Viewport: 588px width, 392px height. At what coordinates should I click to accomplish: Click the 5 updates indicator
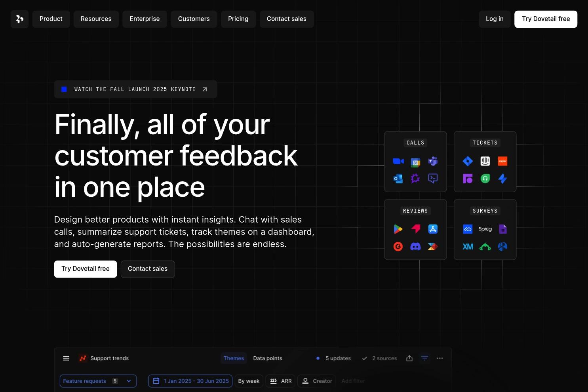click(x=334, y=358)
